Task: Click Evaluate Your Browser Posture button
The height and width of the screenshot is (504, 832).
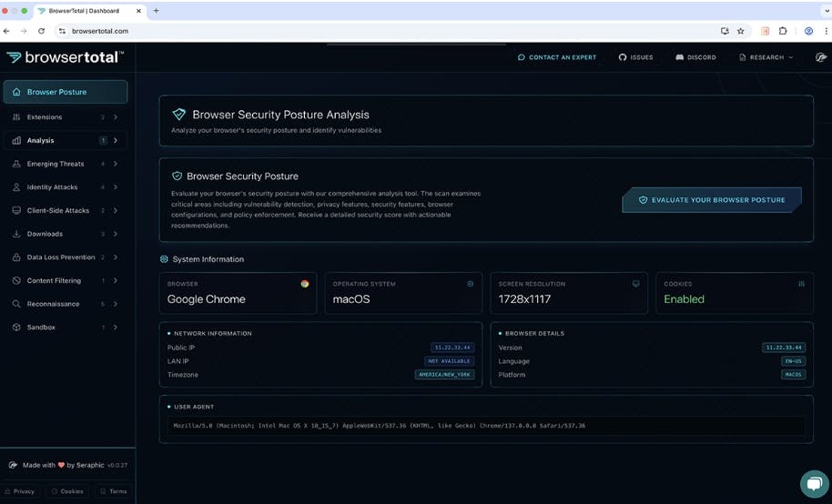Action: click(x=711, y=200)
